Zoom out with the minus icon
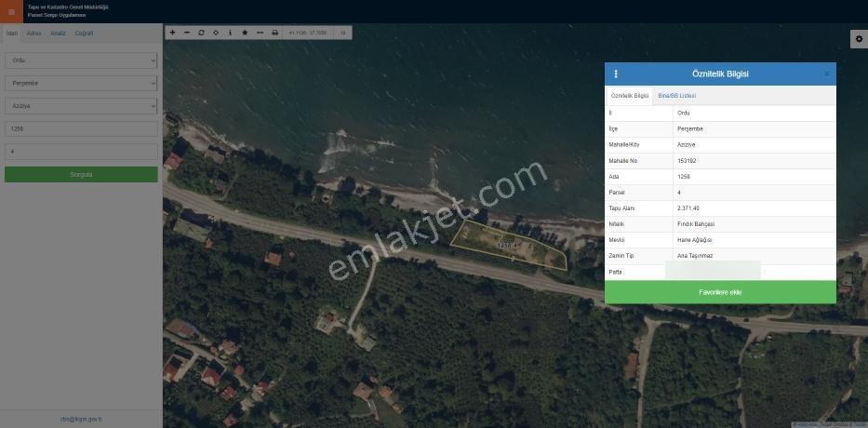 point(187,33)
